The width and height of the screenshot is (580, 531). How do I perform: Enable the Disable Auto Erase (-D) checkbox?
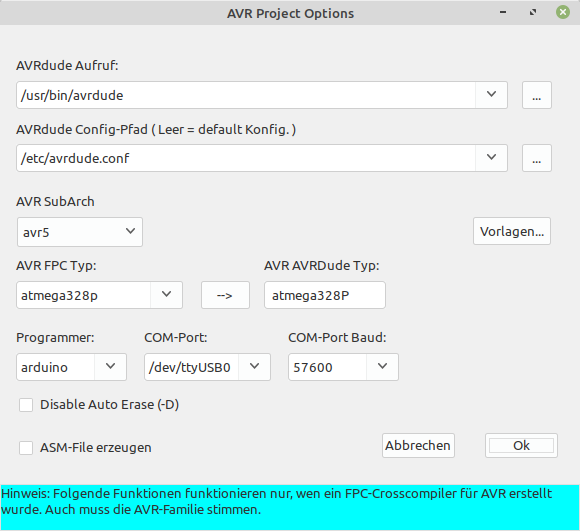click(x=26, y=405)
